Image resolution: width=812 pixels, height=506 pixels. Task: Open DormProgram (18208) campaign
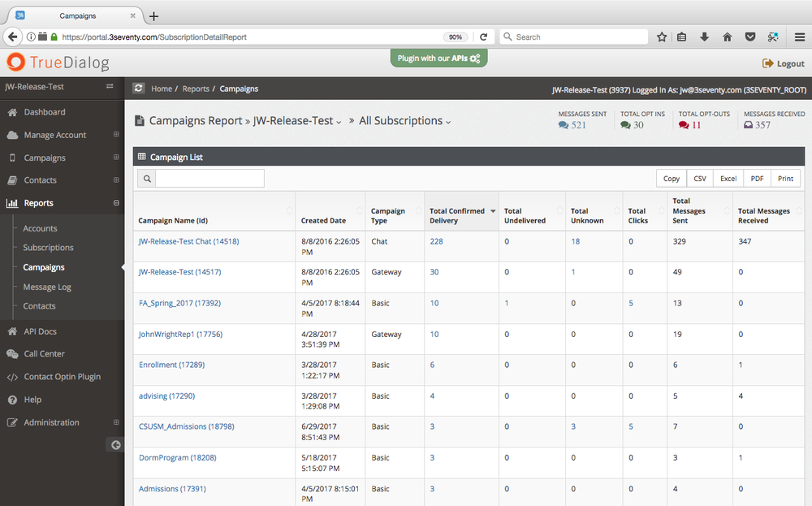tap(178, 457)
